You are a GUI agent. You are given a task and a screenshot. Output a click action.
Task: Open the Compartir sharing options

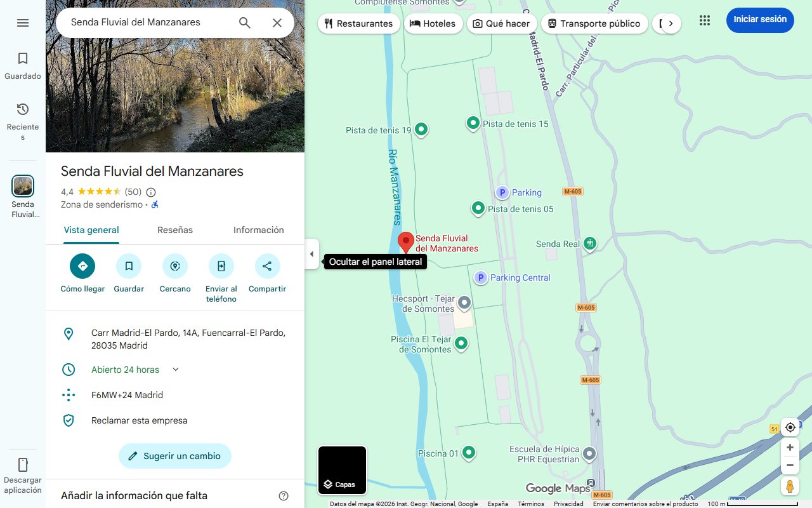(x=267, y=265)
